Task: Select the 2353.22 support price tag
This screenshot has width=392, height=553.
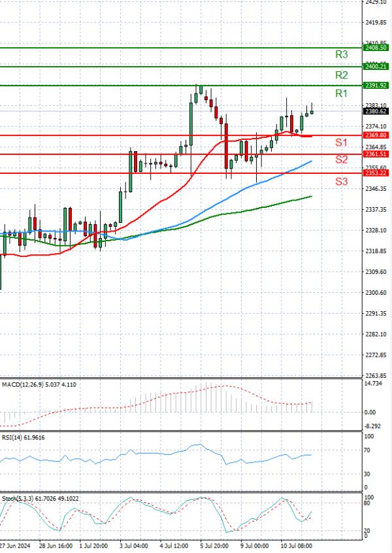Action: tap(376, 173)
